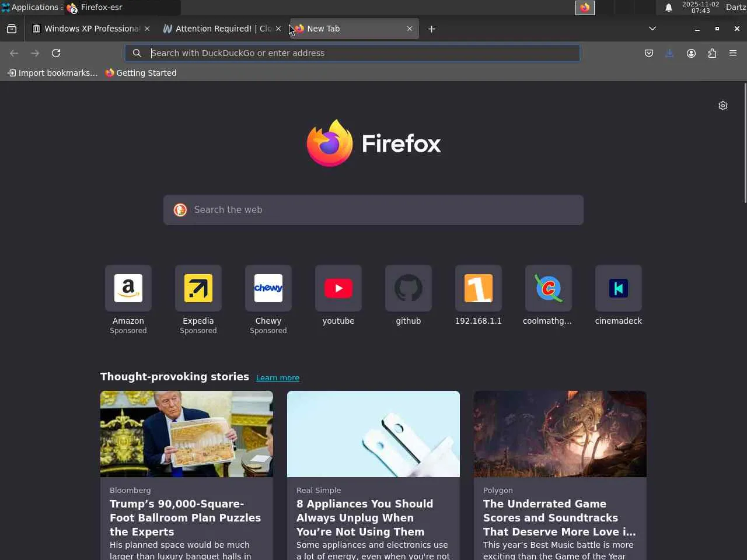This screenshot has width=747, height=560.
Task: Open the new tab personalize gear
Action: (723, 106)
